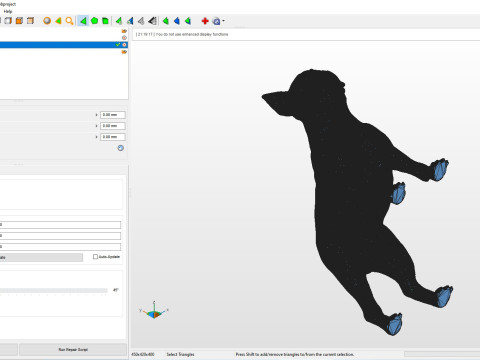480x360 pixels.
Task: Expand the arrow beside the second 0.00 mm field
Action: tap(96, 126)
